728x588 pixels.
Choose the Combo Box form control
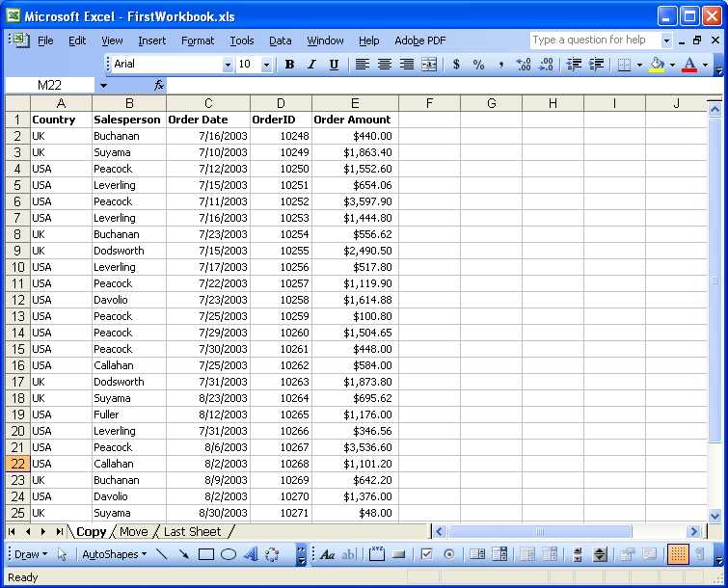coord(499,554)
